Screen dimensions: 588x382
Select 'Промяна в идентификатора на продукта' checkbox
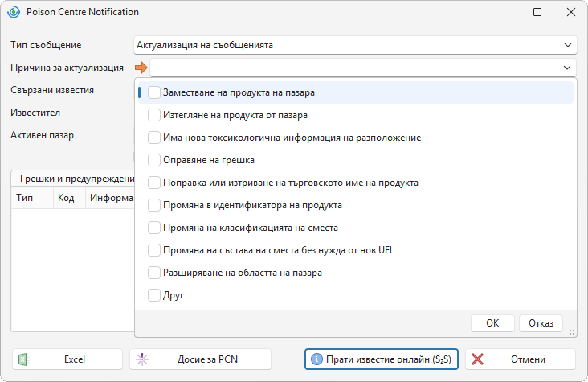click(154, 205)
